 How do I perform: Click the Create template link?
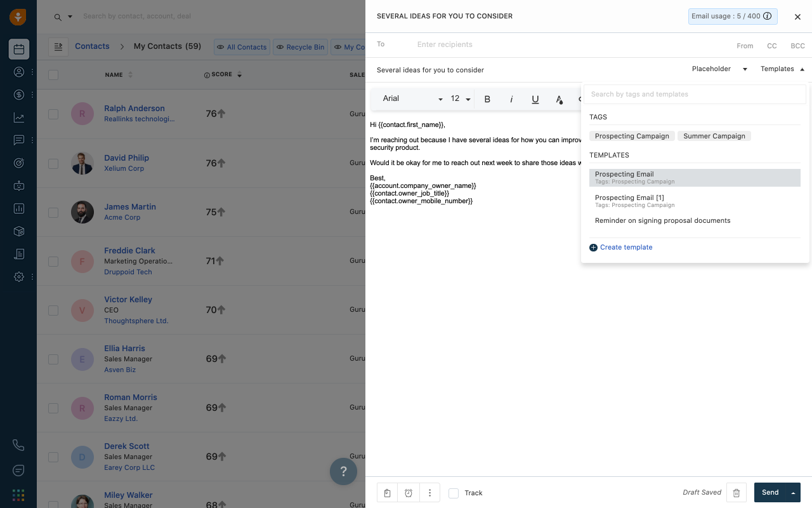click(625, 248)
